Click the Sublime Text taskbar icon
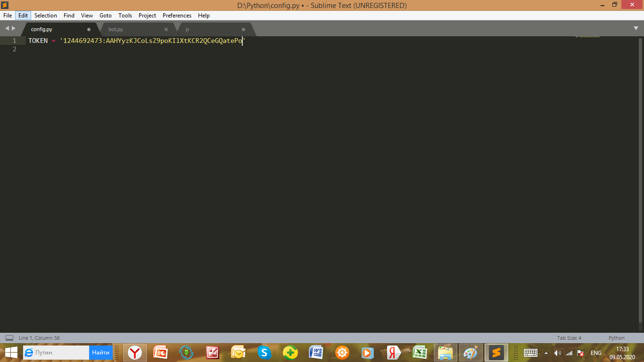The height and width of the screenshot is (362, 644). click(x=496, y=353)
